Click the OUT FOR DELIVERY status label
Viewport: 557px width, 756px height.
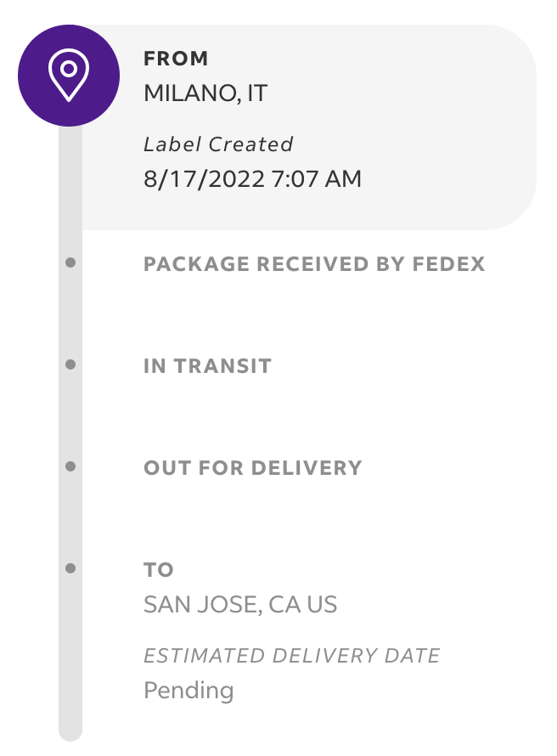point(253,468)
